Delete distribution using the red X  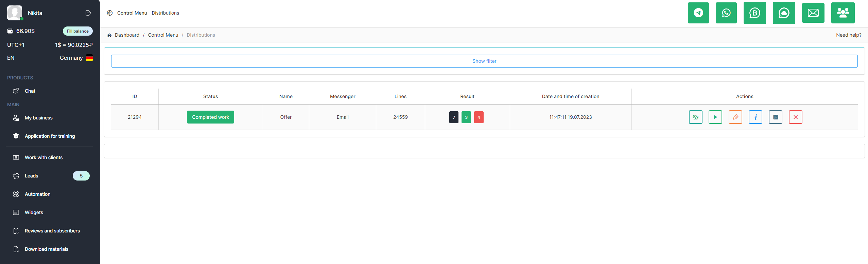(x=795, y=117)
